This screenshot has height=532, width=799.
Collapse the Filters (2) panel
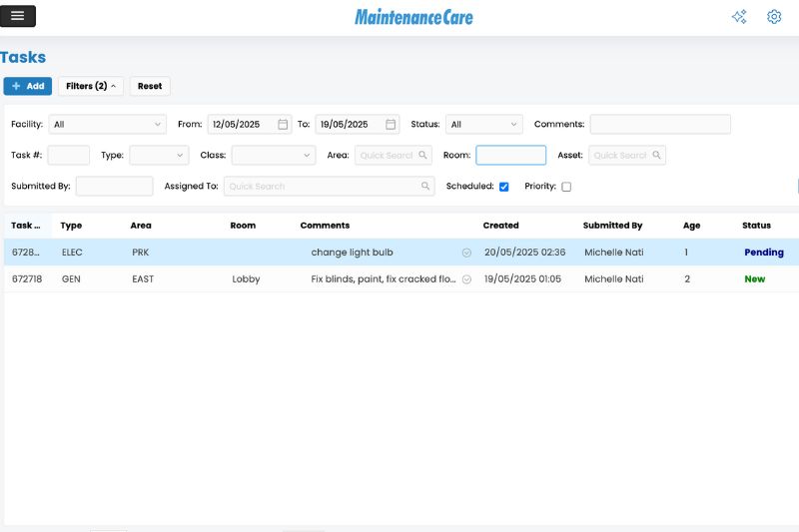coord(91,86)
